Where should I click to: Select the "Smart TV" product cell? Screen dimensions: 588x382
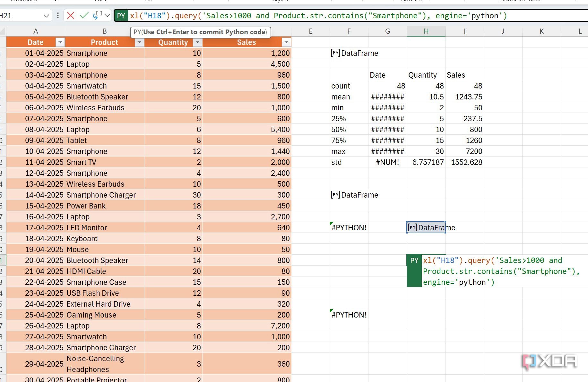tap(105, 162)
